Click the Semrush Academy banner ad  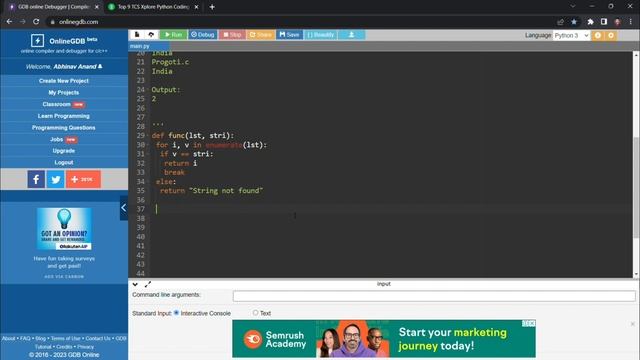384,339
